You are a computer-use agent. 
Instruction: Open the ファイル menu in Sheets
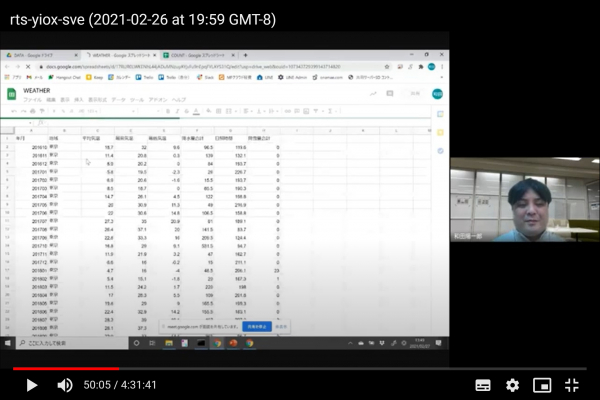point(32,100)
